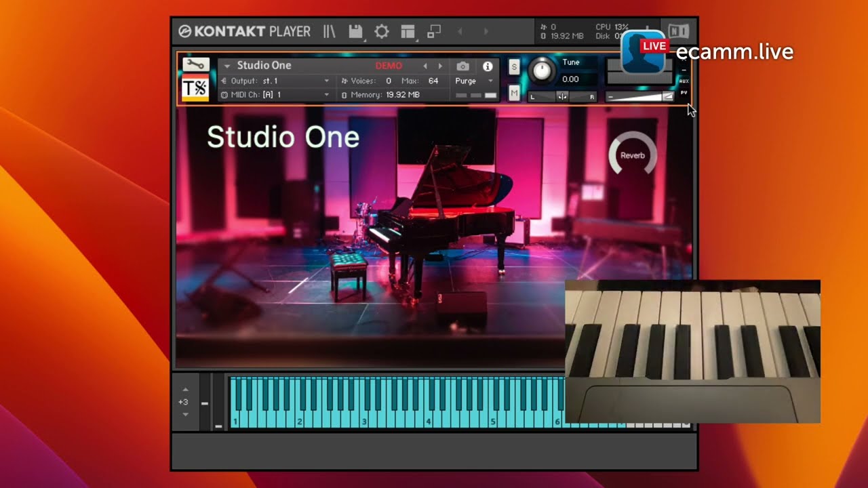Load next instrument with right arrow
The height and width of the screenshot is (488, 868).
(440, 66)
